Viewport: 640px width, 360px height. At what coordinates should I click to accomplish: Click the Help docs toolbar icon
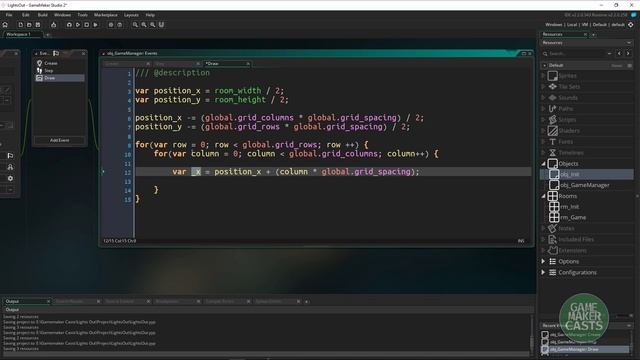tap(120, 25)
